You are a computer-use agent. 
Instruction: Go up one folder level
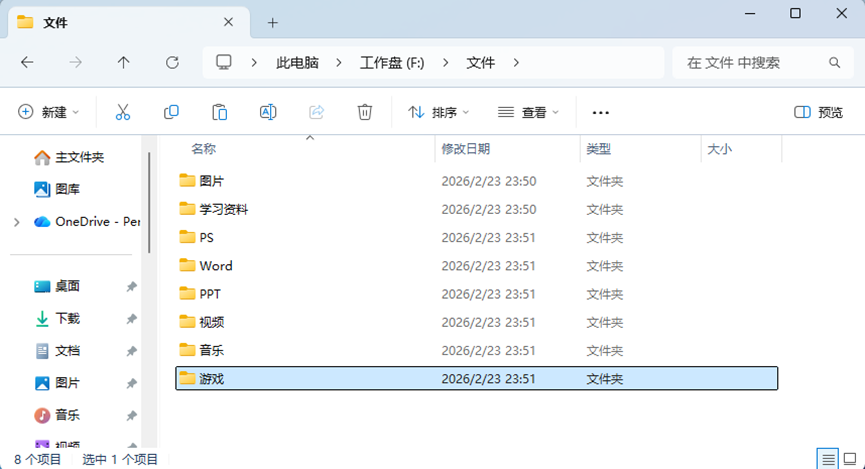pos(124,62)
